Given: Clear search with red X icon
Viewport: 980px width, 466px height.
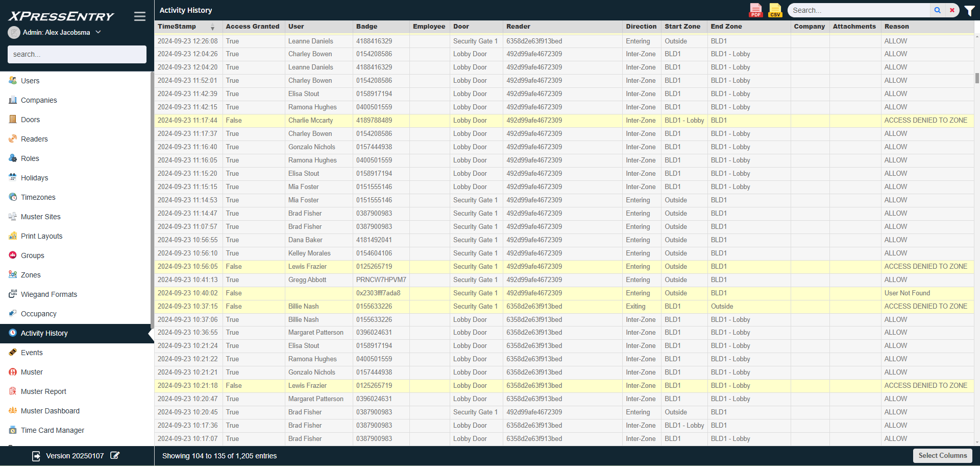Looking at the screenshot, I should [952, 10].
